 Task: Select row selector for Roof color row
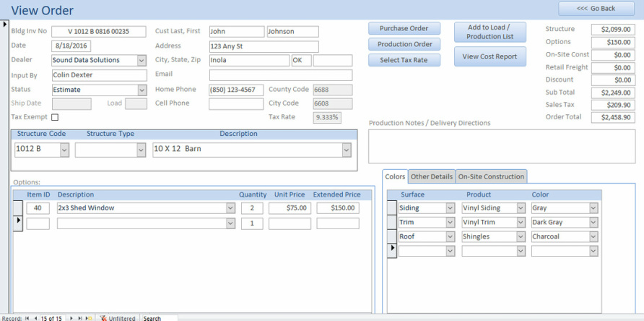[x=392, y=236]
